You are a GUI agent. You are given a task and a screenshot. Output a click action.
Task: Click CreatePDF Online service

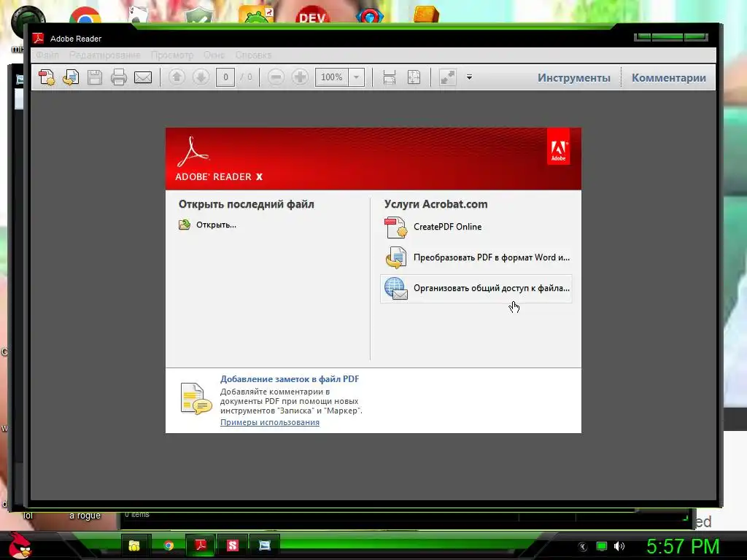(x=447, y=227)
